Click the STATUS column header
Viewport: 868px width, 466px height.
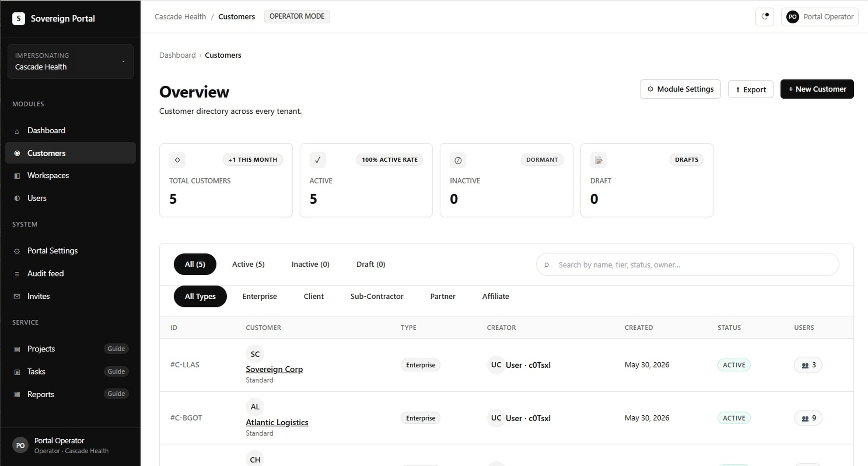[x=729, y=328]
